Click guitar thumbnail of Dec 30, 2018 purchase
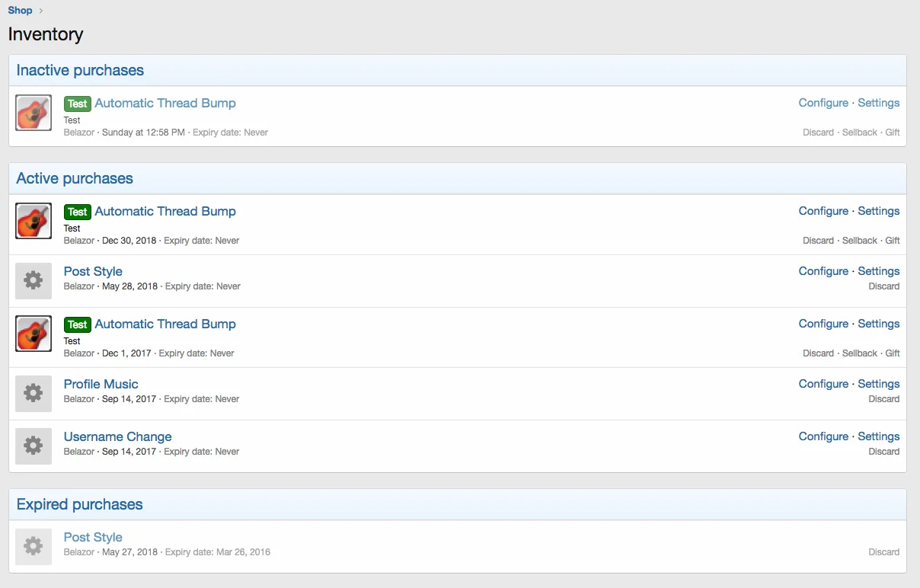 (34, 221)
